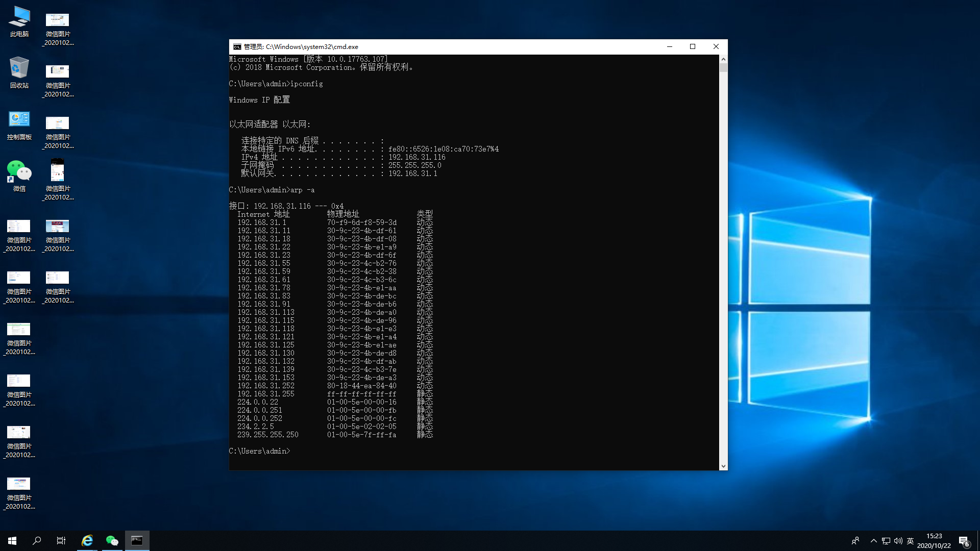The height and width of the screenshot is (551, 980).
Task: Open the volume control in the tray
Action: point(898,541)
